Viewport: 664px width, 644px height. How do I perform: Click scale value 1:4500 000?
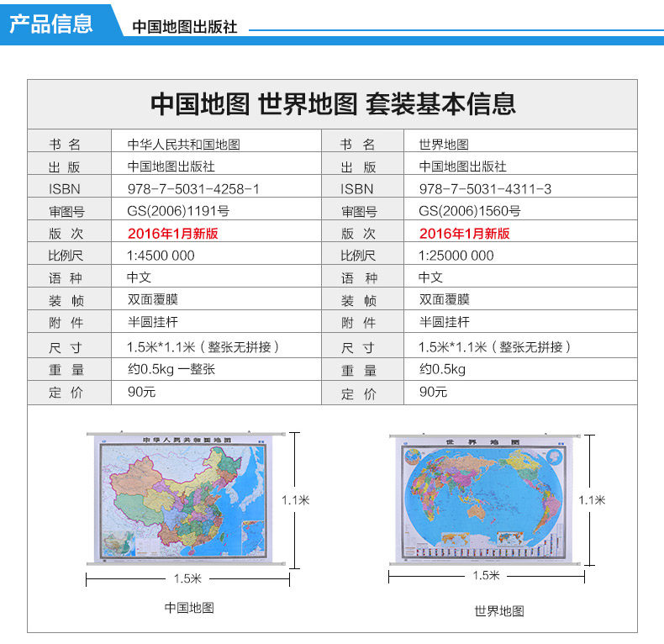coord(161,256)
